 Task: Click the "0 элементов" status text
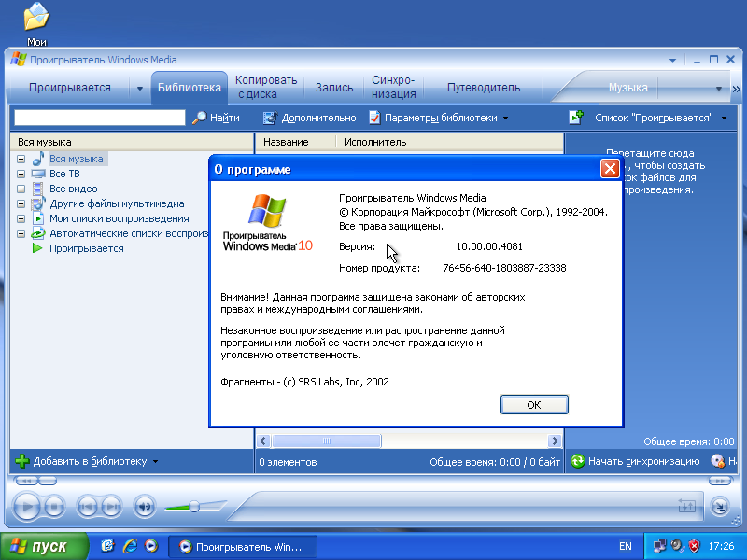tap(288, 462)
